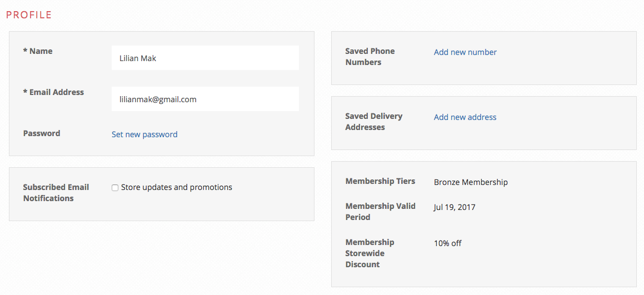This screenshot has width=644, height=295.
Task: Select the Bronze Membership text
Action: coord(471,182)
